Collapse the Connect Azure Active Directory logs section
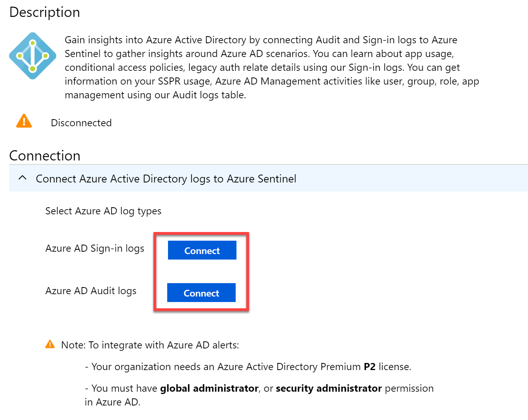 pyautogui.click(x=23, y=178)
